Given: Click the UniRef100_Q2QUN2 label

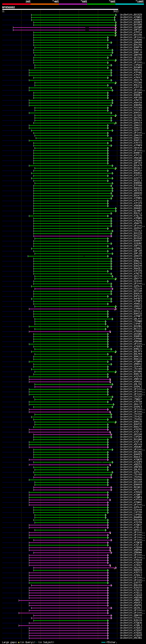Looking at the screenshot, I should 131,244.
